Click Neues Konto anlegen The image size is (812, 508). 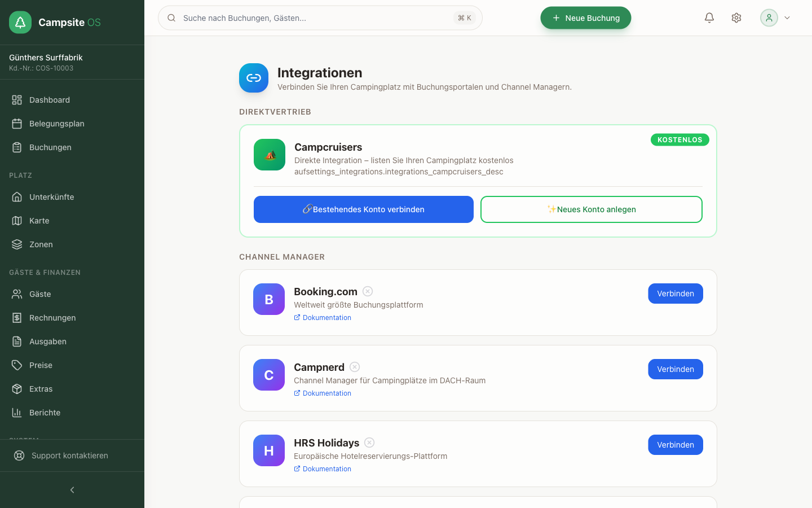pyautogui.click(x=592, y=209)
